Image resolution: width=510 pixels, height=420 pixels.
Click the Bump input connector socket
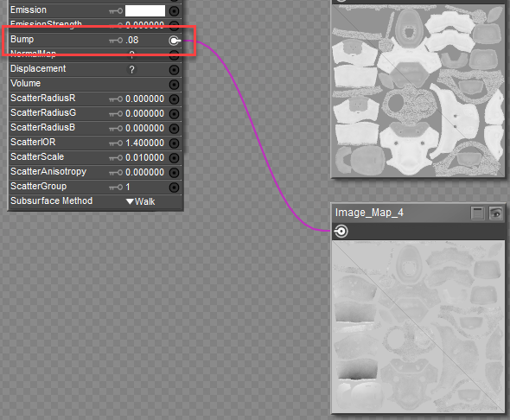[x=175, y=41]
